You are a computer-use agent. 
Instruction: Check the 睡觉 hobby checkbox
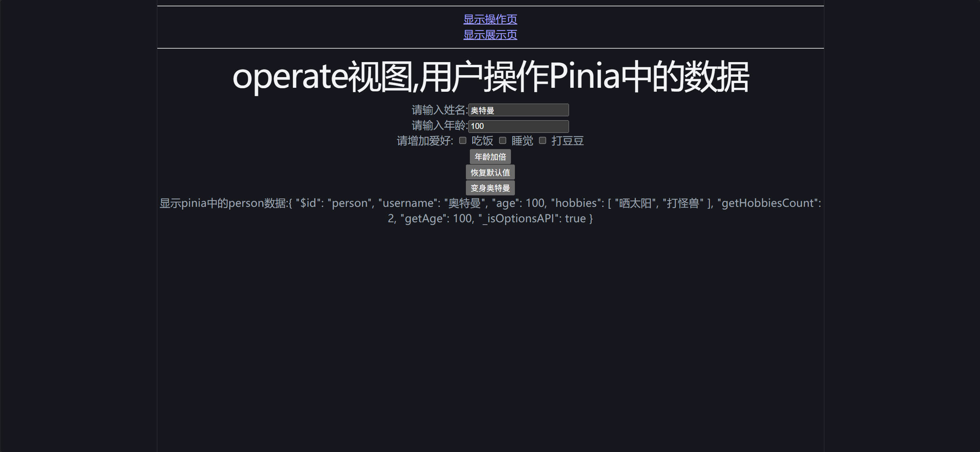pos(503,140)
